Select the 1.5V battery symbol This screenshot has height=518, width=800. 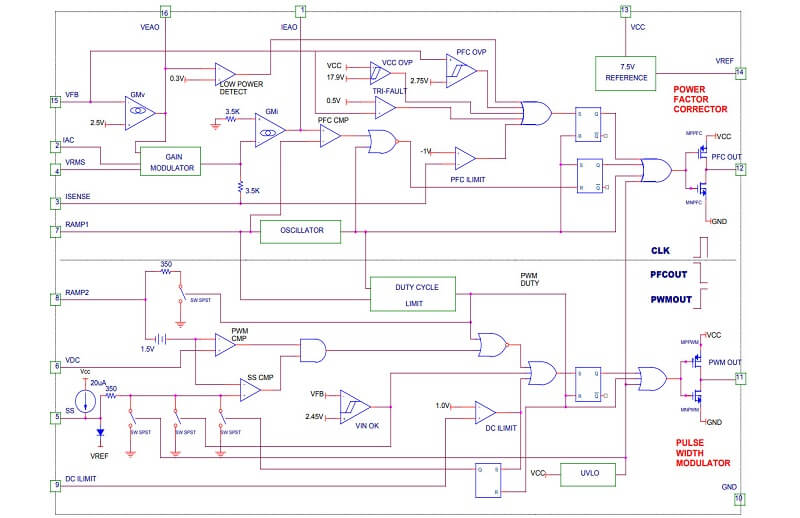click(x=161, y=339)
